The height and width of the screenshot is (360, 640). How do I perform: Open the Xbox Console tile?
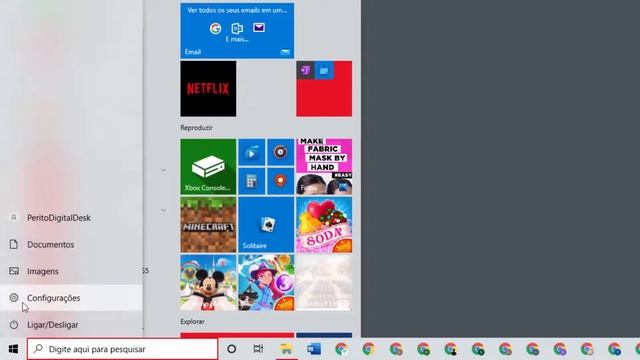tap(208, 167)
